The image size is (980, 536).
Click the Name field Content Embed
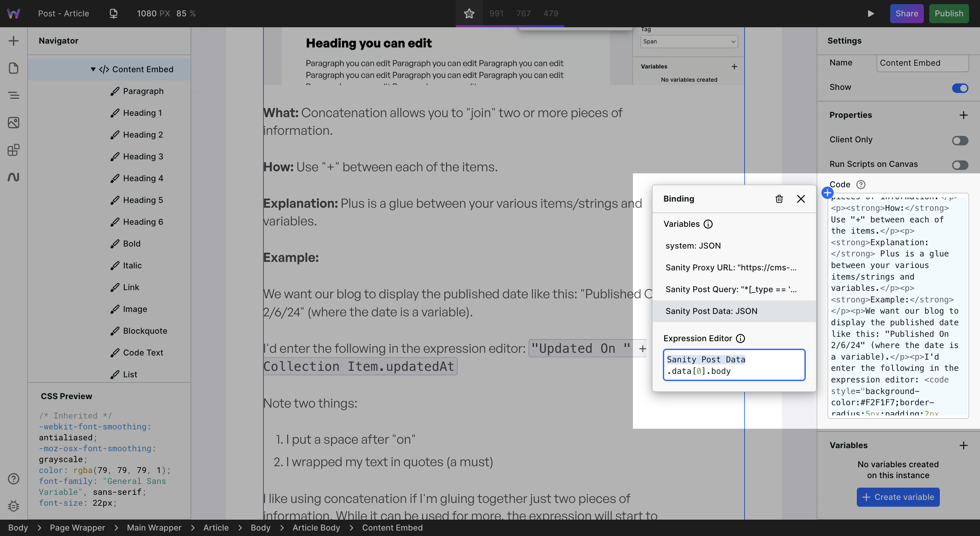(x=922, y=63)
